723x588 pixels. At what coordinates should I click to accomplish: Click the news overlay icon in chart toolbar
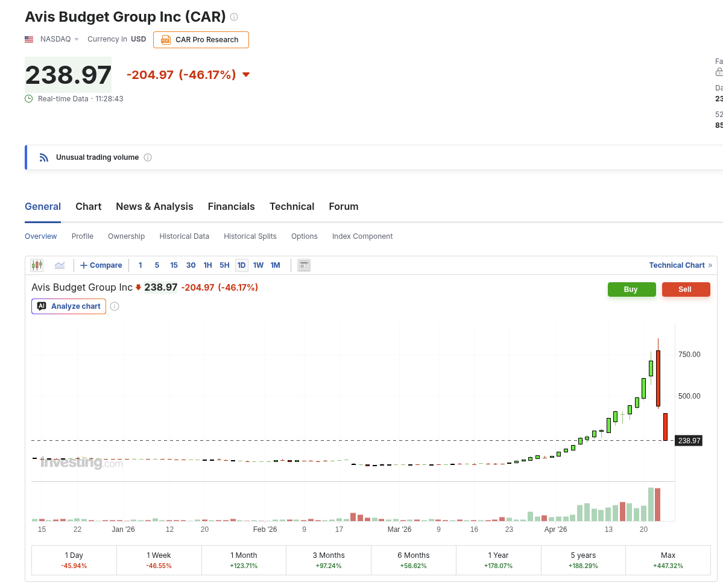pos(304,265)
